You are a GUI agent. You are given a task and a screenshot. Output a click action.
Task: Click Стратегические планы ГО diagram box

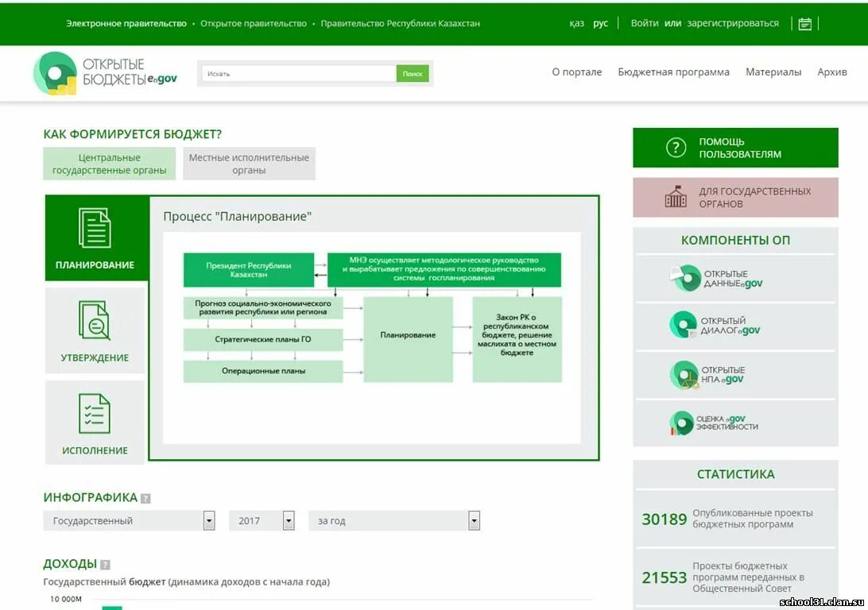coord(263,339)
